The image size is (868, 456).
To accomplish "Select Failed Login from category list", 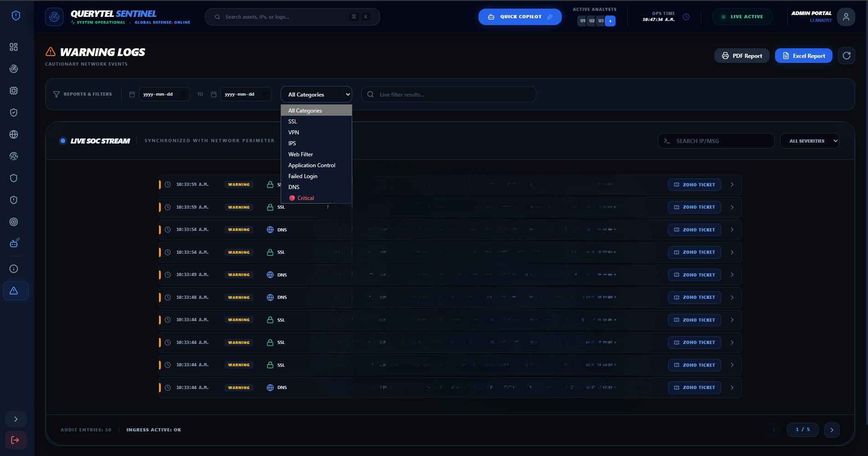I will pos(303,176).
